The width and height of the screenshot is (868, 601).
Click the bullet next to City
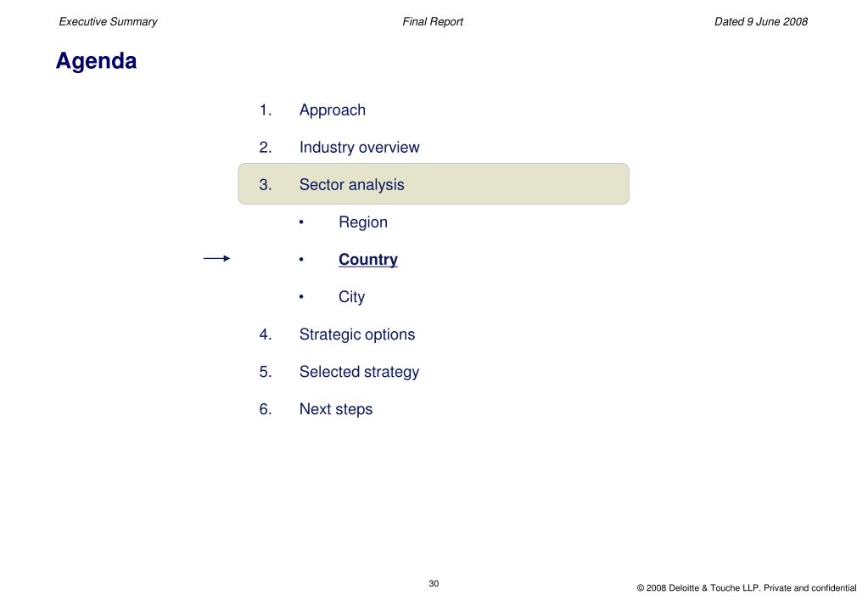[301, 297]
